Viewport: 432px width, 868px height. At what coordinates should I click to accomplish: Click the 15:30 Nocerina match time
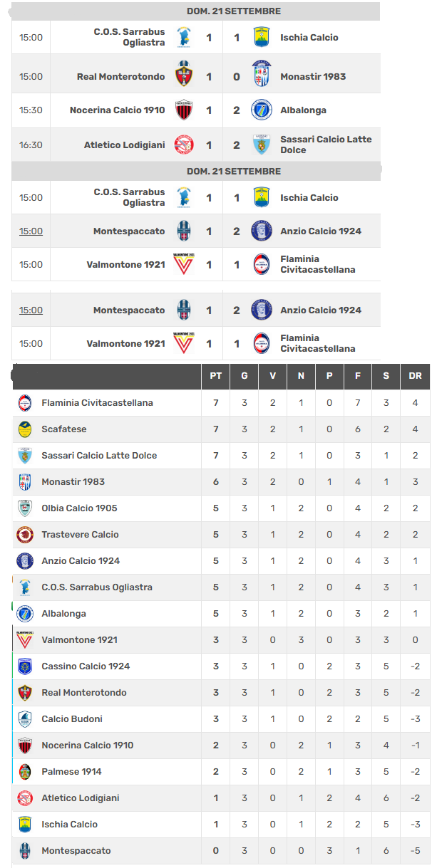(31, 110)
